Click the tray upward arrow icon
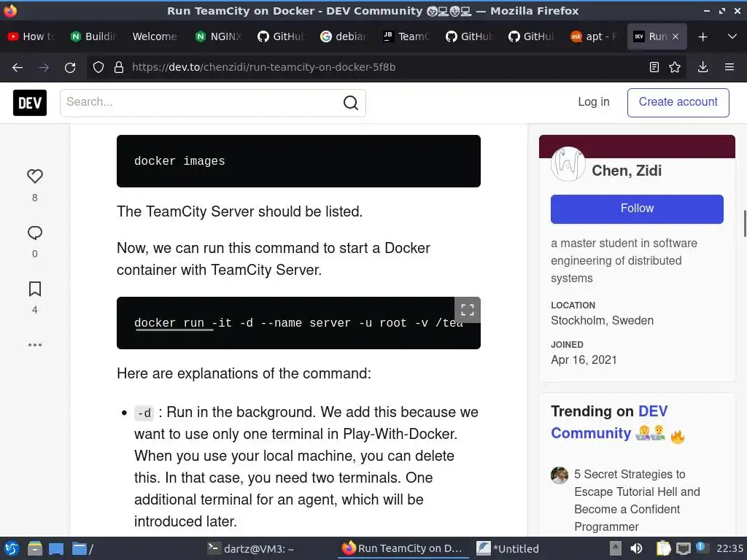 [x=616, y=548]
